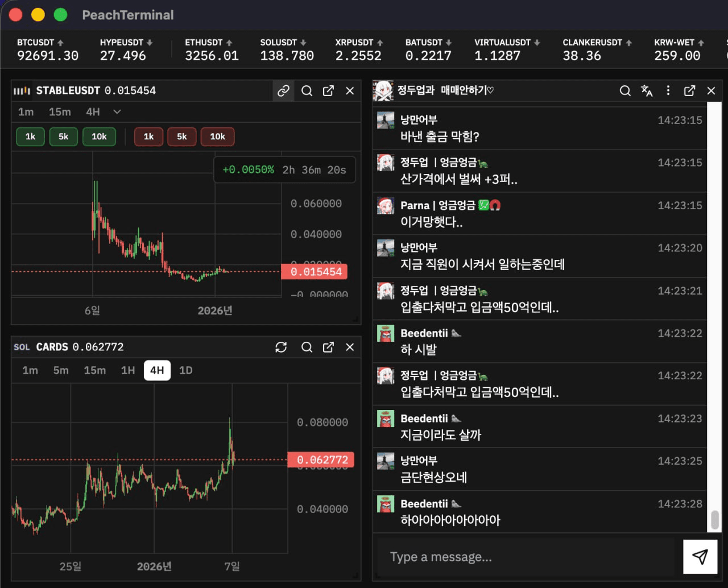The height and width of the screenshot is (588, 728).
Task: Open the three-dot menu in chat header
Action: click(668, 90)
